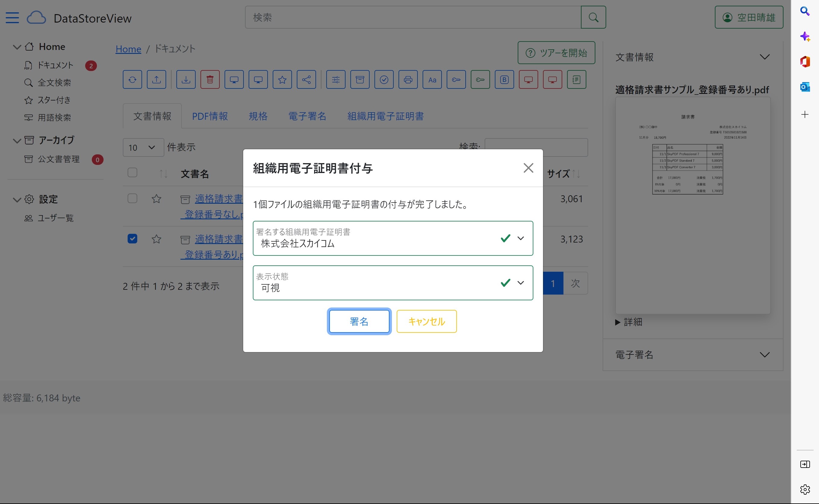Open the 署名する組織用電子証明書 dropdown
The image size is (819, 504).
coord(393,238)
